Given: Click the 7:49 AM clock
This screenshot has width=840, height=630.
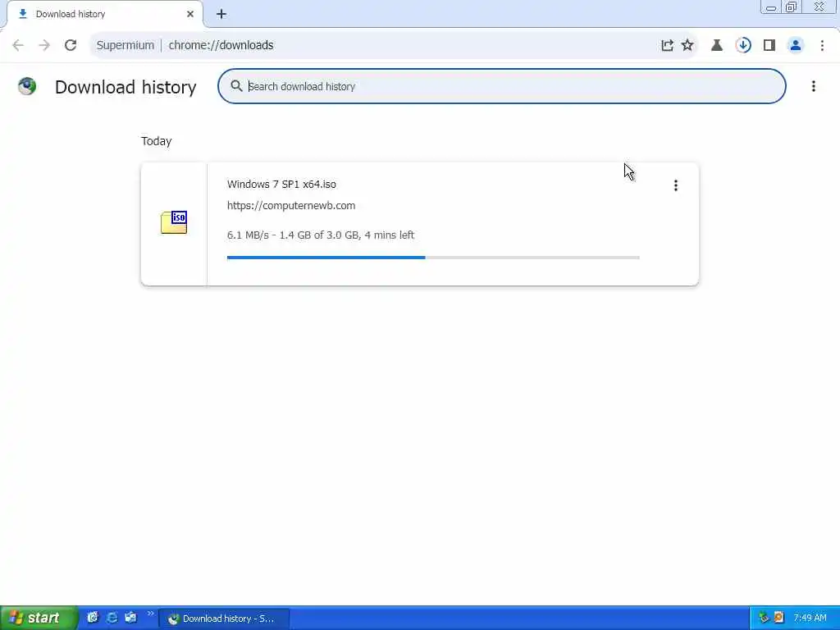Looking at the screenshot, I should [810, 618].
